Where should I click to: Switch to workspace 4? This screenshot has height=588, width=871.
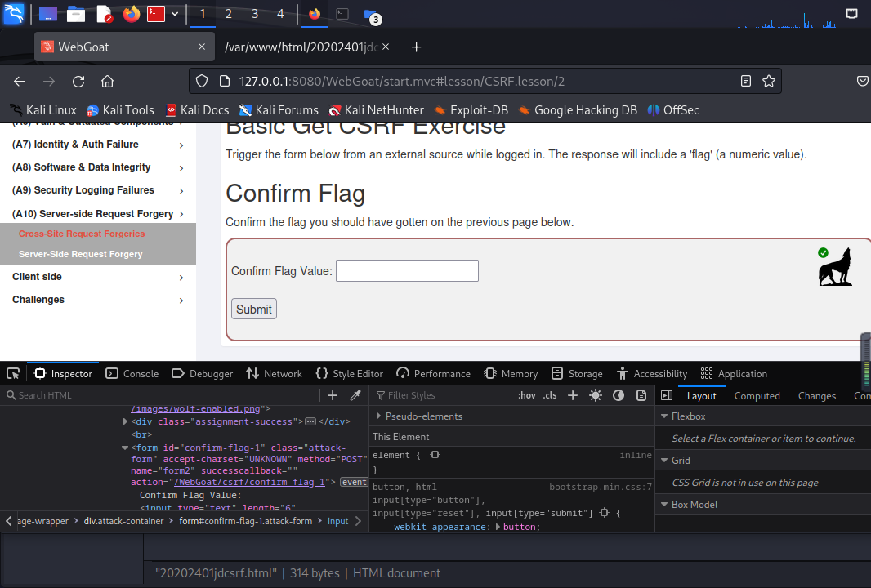[x=280, y=14]
